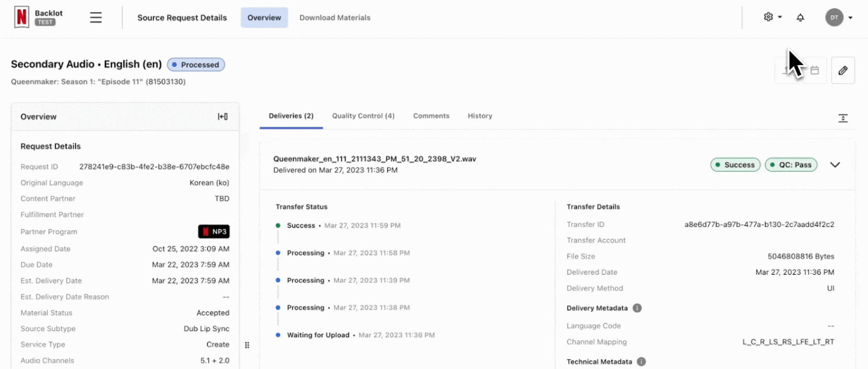Screen dimensions: 868x369
Task: Open the Download Materials tab
Action: [335, 18]
